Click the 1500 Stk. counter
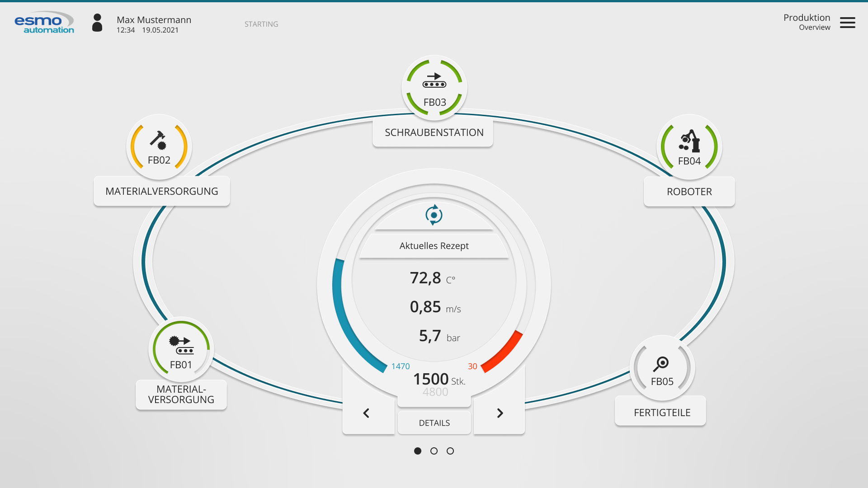This screenshot has width=868, height=488. [439, 380]
